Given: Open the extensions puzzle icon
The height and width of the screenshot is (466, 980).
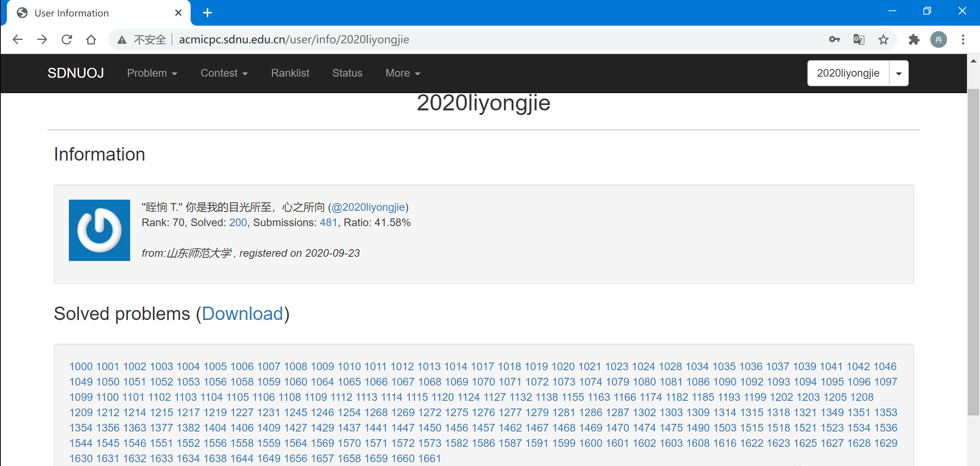Looking at the screenshot, I should (914, 39).
